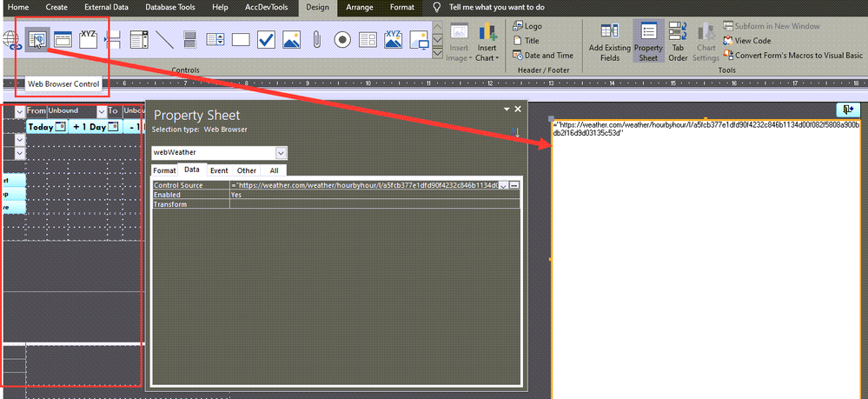
Task: Select the Unbound Object Frame tool
Action: tap(292, 39)
